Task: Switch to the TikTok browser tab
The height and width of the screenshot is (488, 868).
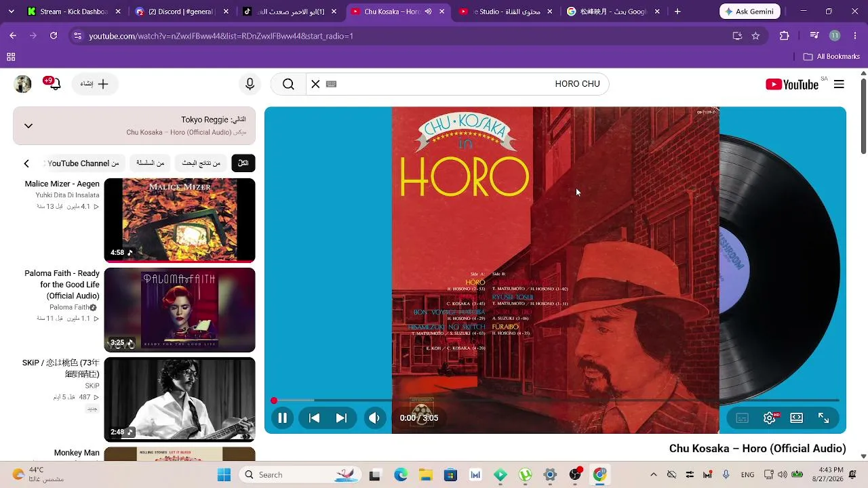Action: point(290,12)
